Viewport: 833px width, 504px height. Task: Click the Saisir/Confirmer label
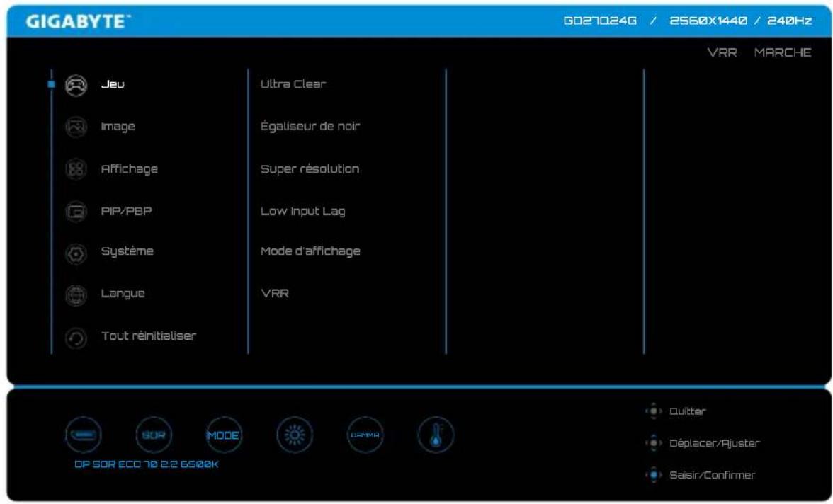(x=712, y=475)
